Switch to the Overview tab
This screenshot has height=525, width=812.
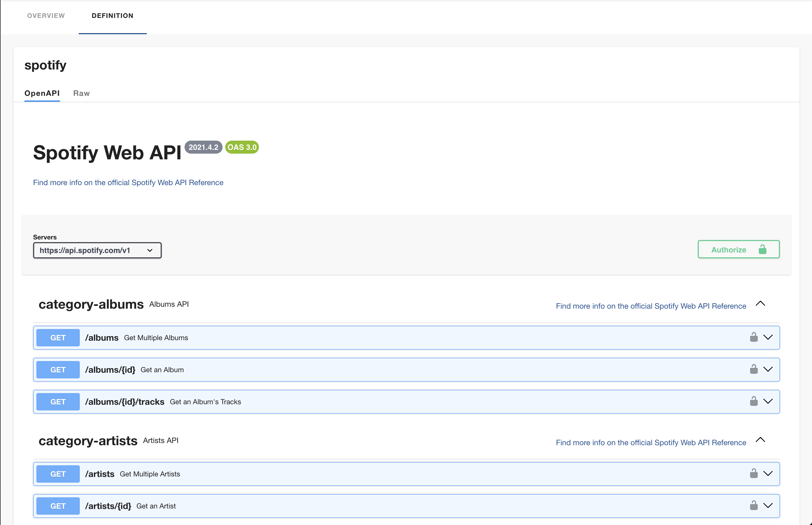pos(46,16)
